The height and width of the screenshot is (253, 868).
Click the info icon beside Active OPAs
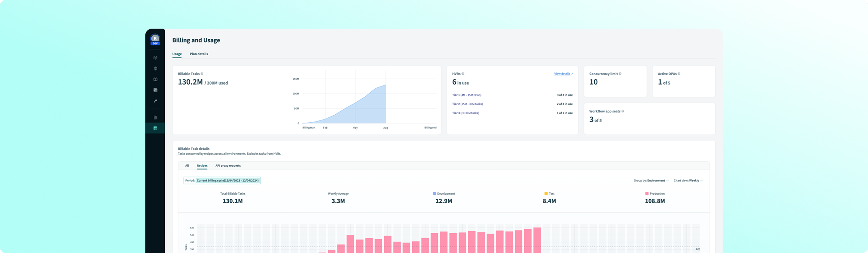(679, 74)
